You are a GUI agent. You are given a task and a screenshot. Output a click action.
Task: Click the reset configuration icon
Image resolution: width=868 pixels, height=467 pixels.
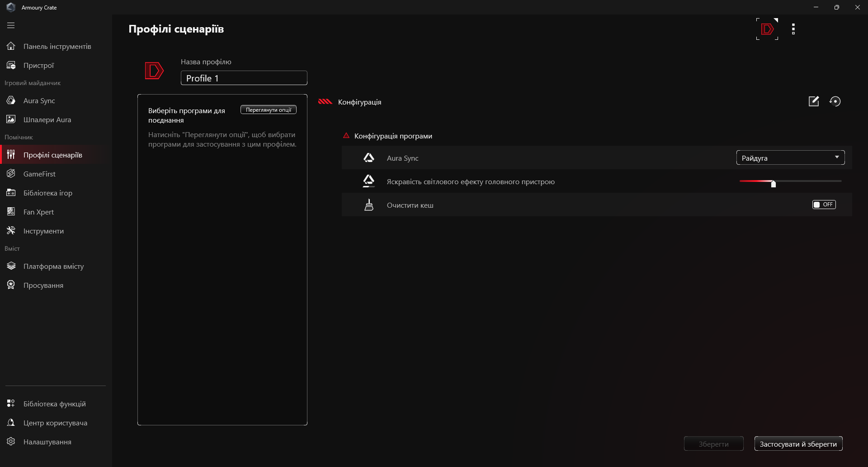(x=835, y=101)
